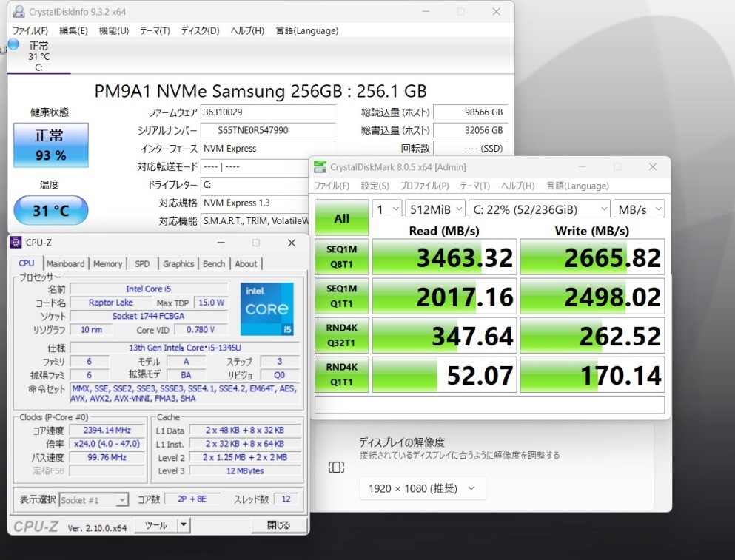Image resolution: width=735 pixels, height=560 pixels.
Task: Click the CrystalDiskInfo title bar app icon
Action: coord(17,13)
